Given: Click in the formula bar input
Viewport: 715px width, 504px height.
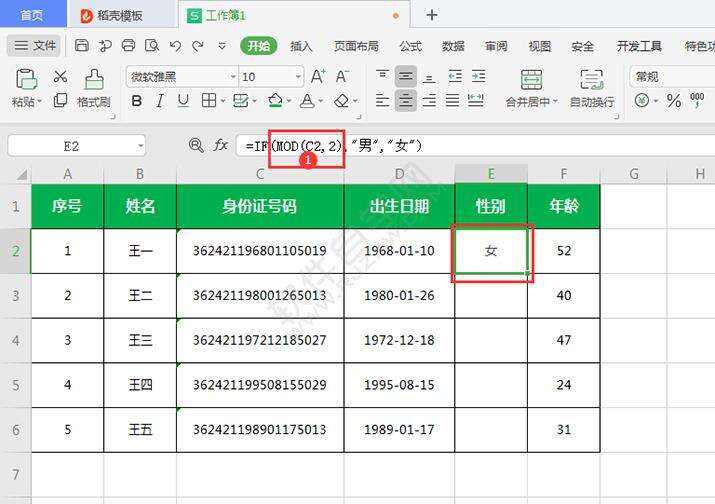Looking at the screenshot, I should (x=475, y=146).
